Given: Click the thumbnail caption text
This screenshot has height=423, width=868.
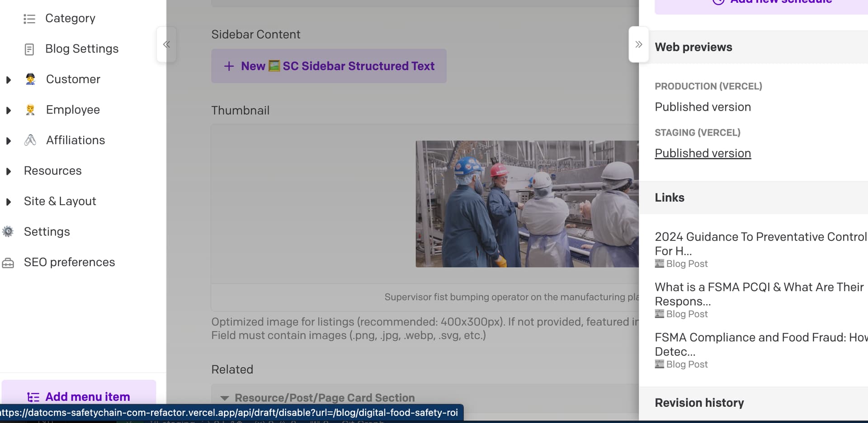Looking at the screenshot, I should tap(511, 297).
